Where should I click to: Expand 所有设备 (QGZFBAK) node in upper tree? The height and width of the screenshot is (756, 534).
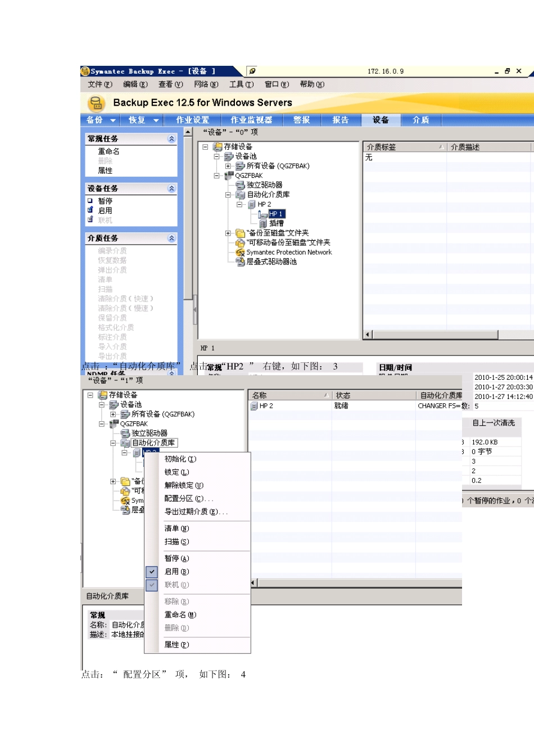point(228,166)
